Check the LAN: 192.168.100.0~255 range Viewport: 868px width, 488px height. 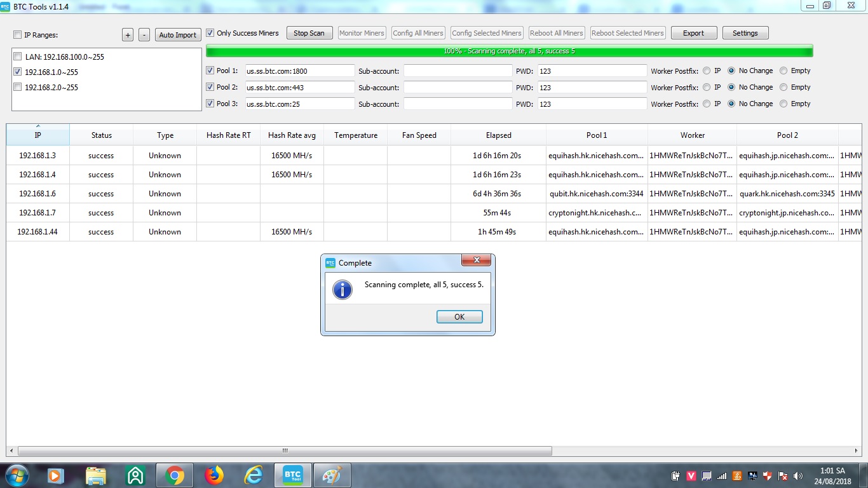click(x=18, y=57)
